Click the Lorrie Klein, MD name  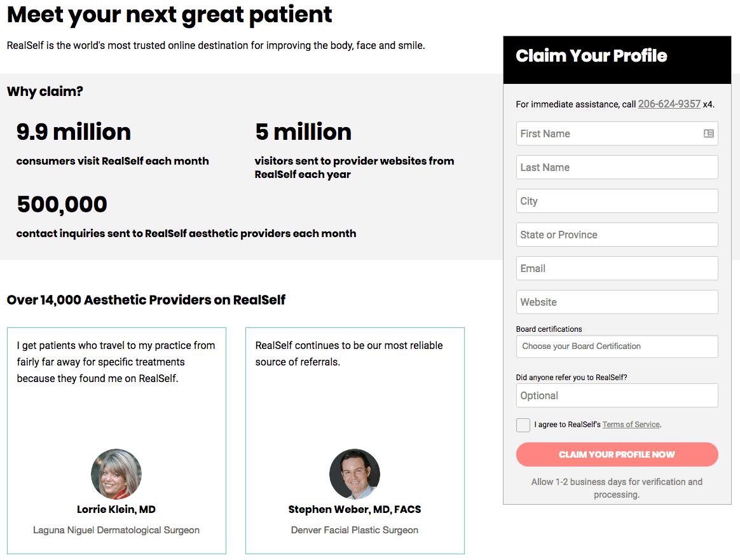(116, 509)
